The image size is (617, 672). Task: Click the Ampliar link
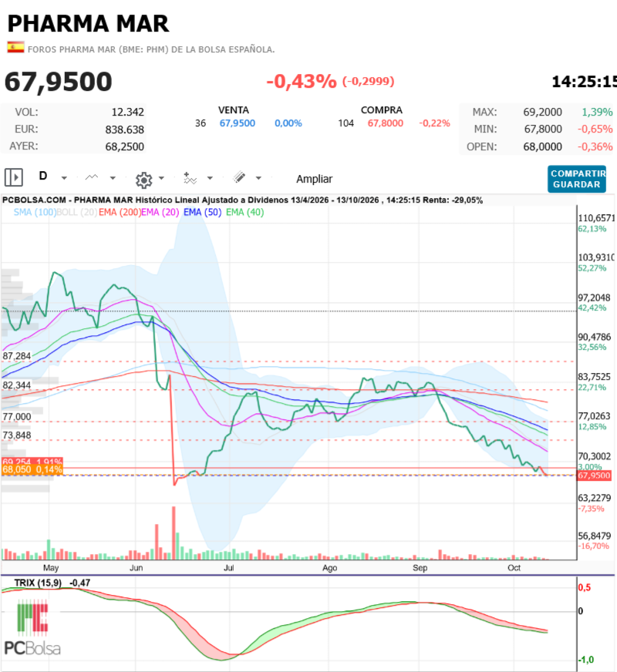click(315, 179)
